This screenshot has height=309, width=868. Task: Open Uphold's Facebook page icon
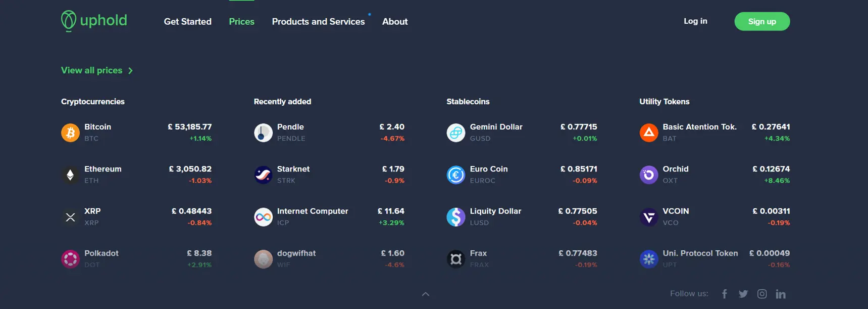pos(725,294)
